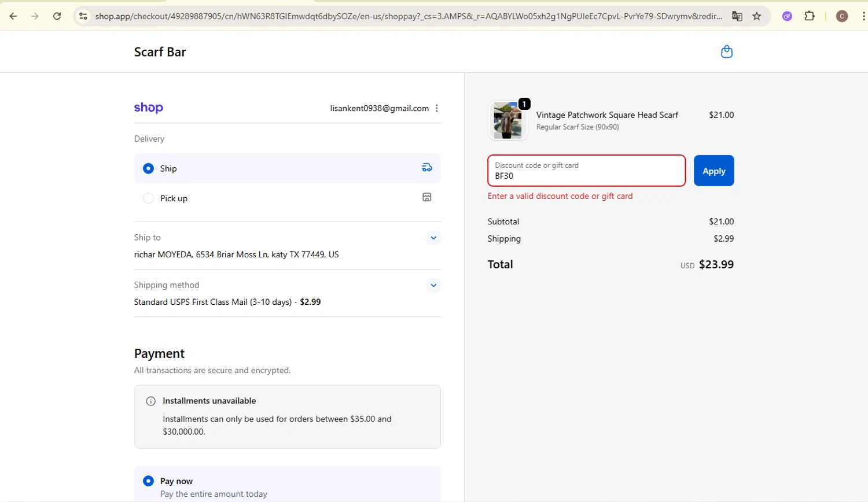Open account options beside email address
This screenshot has width=868, height=502.
point(437,108)
